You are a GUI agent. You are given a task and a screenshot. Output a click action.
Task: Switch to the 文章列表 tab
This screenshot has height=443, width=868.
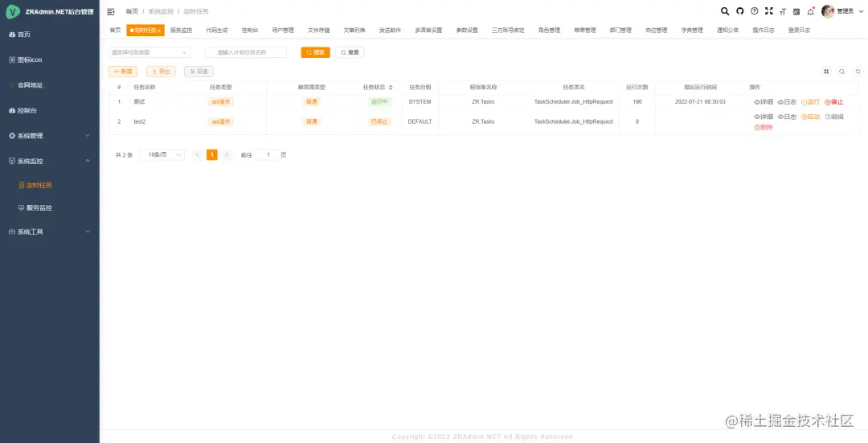tap(354, 31)
